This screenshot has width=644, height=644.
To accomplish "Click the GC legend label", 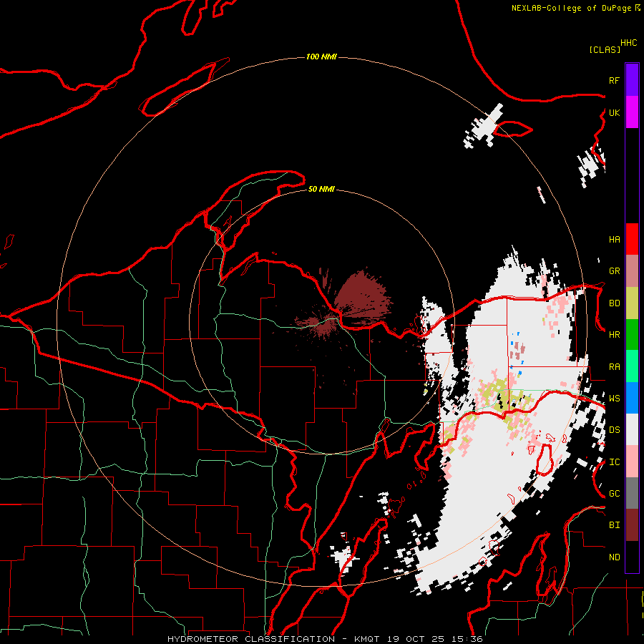I will (614, 494).
